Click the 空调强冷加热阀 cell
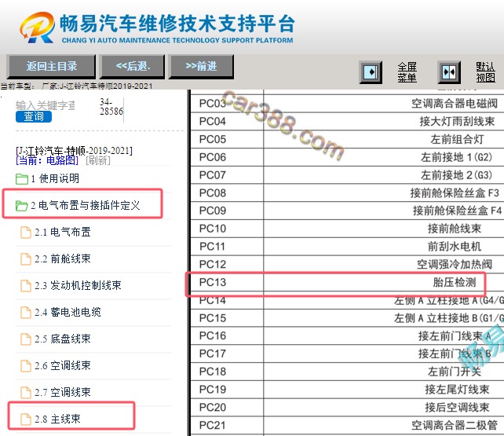 click(x=455, y=264)
